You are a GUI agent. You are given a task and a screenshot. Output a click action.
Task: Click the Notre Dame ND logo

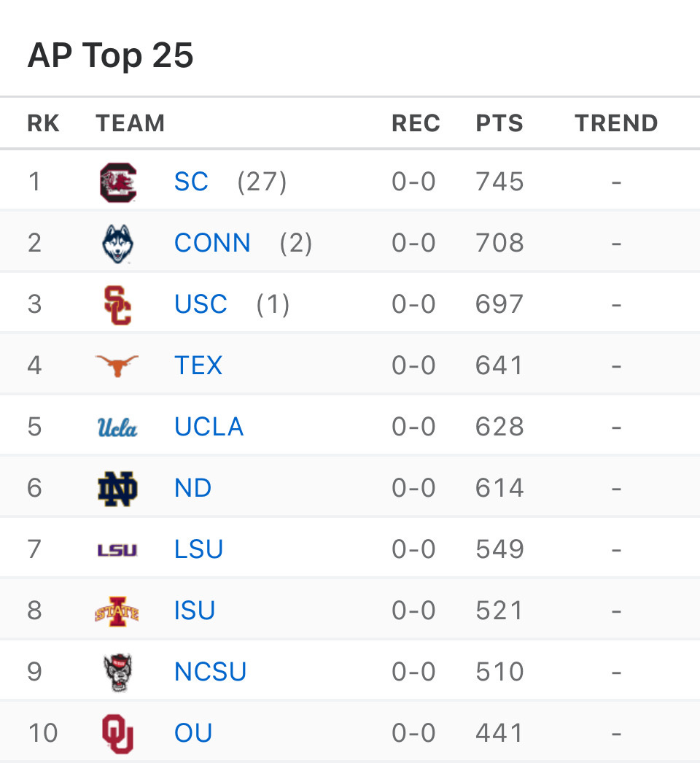click(x=117, y=489)
